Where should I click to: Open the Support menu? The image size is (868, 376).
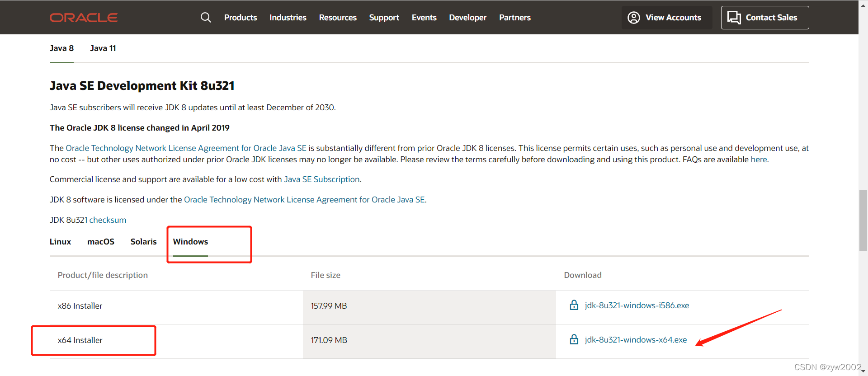click(x=384, y=18)
